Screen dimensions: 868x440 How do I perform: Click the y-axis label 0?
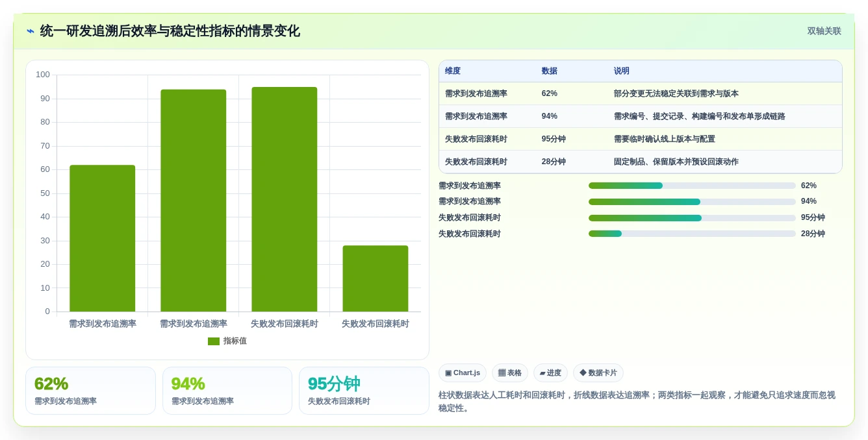click(x=47, y=312)
